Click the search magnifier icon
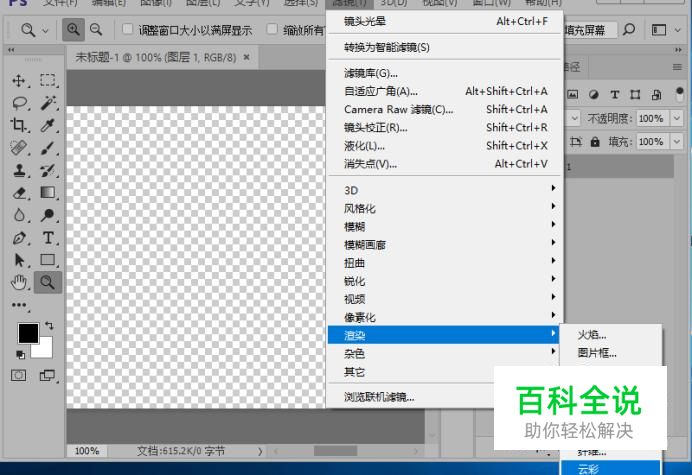This screenshot has width=692, height=475. coord(629,30)
